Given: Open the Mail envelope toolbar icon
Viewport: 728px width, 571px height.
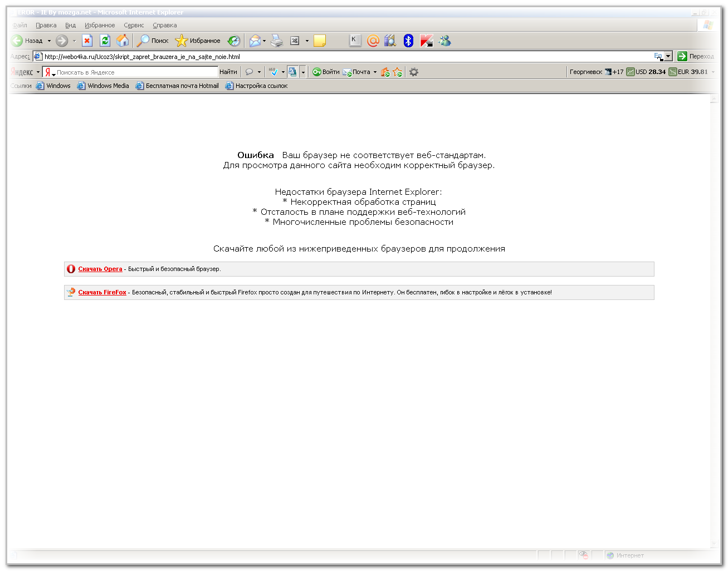Looking at the screenshot, I should [255, 41].
